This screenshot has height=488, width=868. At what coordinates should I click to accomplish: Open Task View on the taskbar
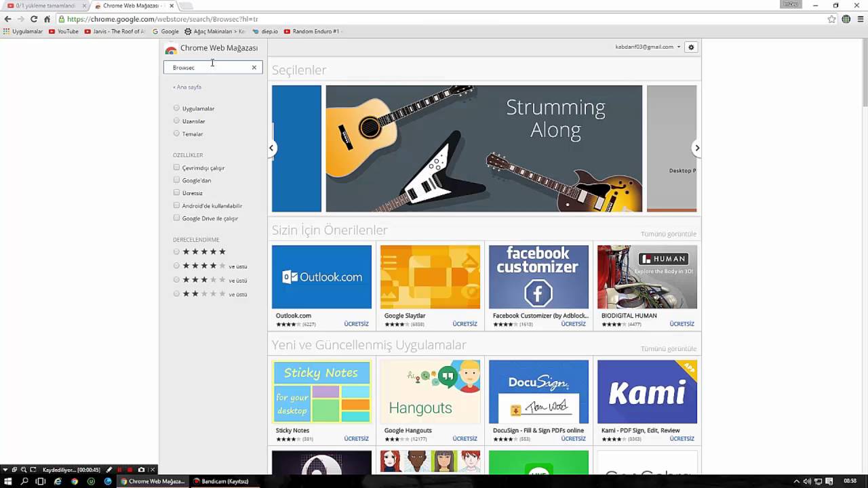(41, 481)
